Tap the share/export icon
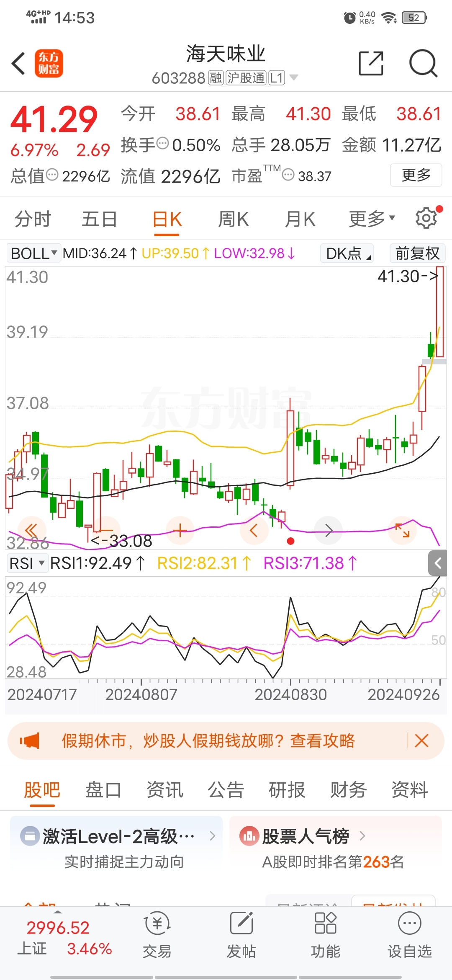452x980 pixels. 371,64
